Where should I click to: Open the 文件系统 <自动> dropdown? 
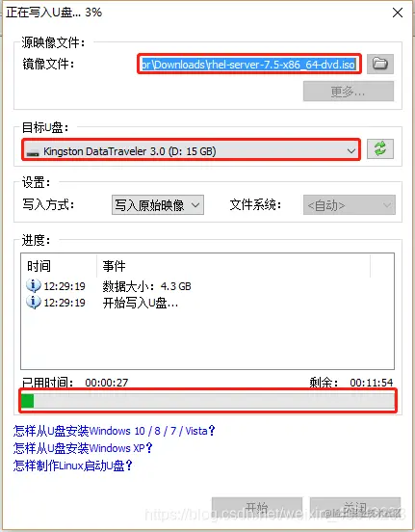click(x=350, y=205)
